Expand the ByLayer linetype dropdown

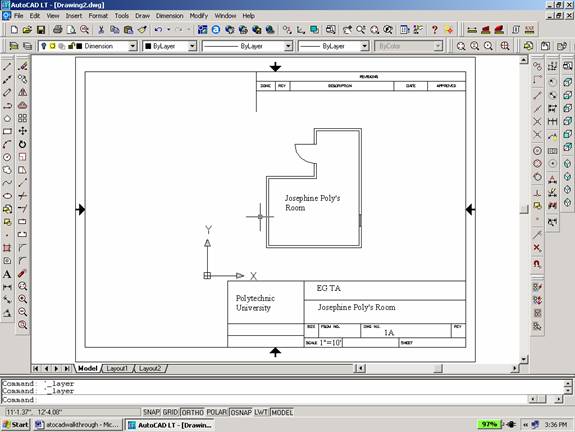pyautogui.click(x=289, y=46)
